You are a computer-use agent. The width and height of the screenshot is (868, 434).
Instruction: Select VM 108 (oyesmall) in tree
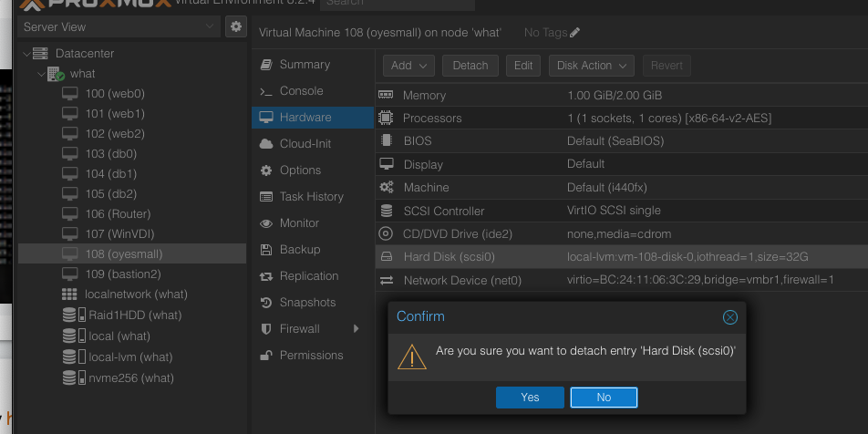tap(131, 253)
